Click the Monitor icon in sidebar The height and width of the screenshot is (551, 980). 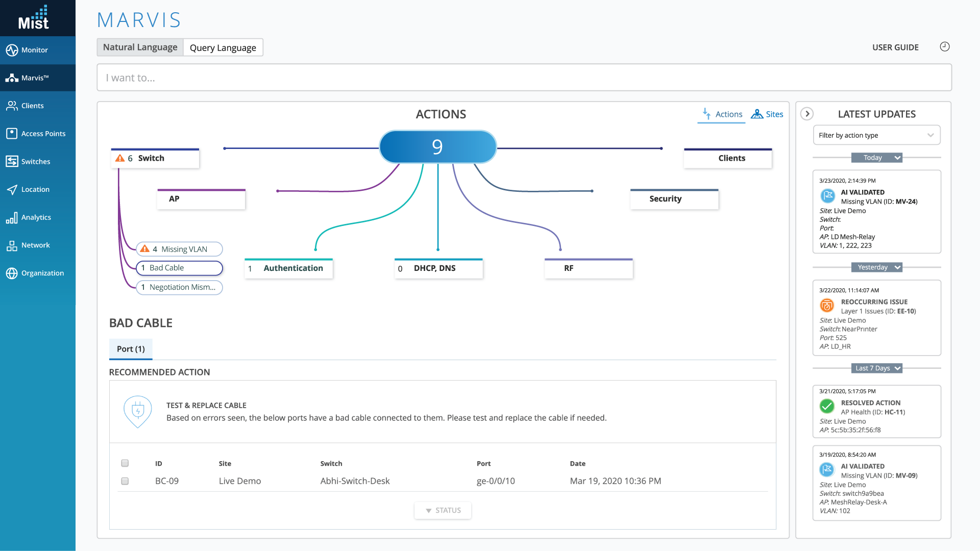click(12, 50)
